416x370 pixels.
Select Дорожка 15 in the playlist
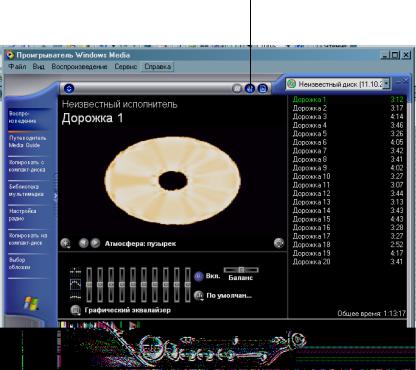(348, 219)
